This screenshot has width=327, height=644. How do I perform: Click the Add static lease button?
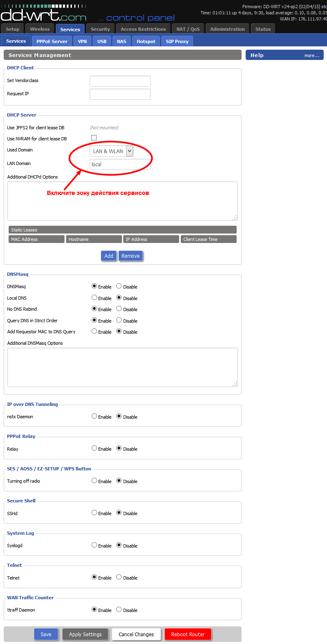(109, 256)
